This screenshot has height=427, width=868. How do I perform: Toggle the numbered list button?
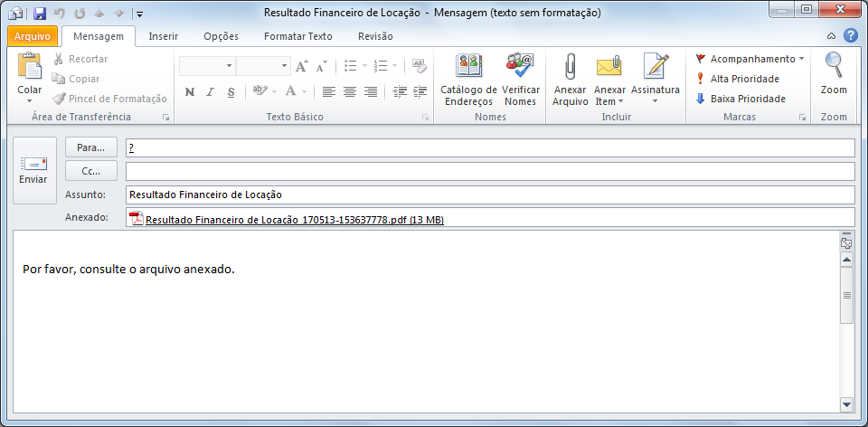[x=381, y=66]
